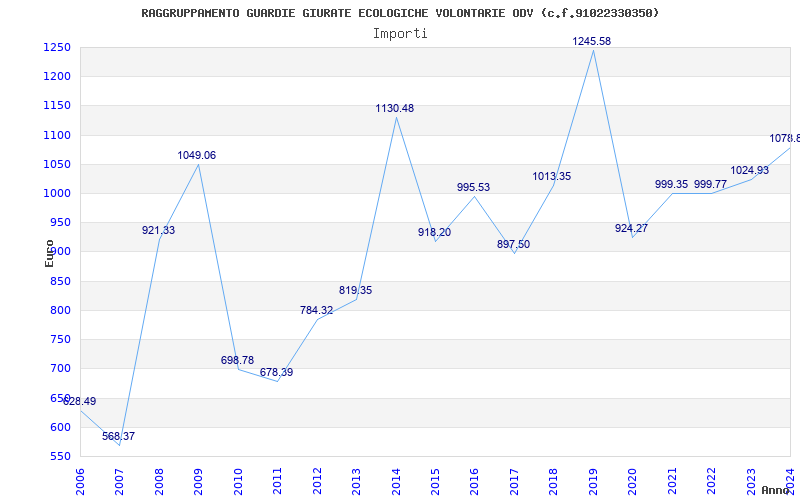The width and height of the screenshot is (800, 500).
Task: Click the y-axis value 800
Action: (x=60, y=310)
